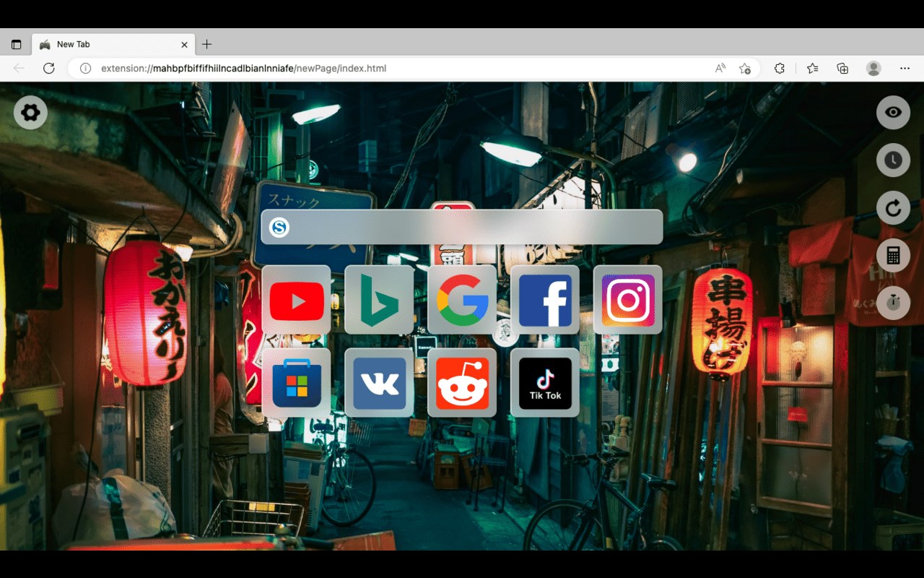Open the TikTok shortcut tile

[x=545, y=383]
